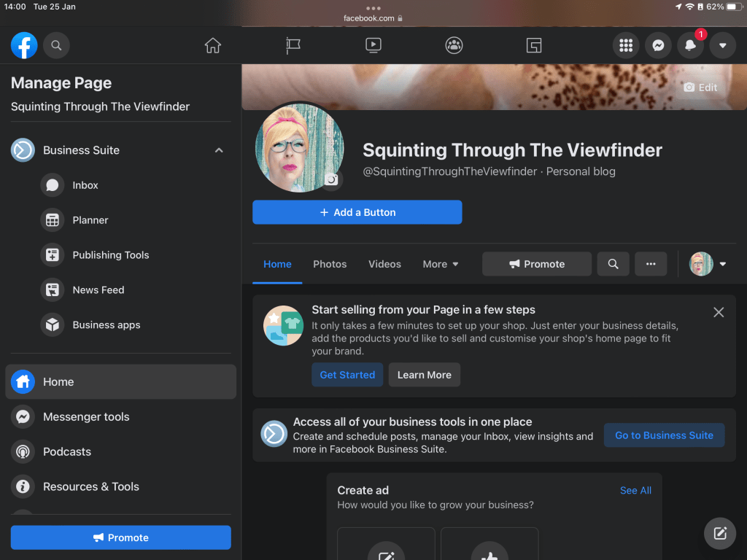Click Go to Business Suite button
747x560 pixels.
coord(664,435)
